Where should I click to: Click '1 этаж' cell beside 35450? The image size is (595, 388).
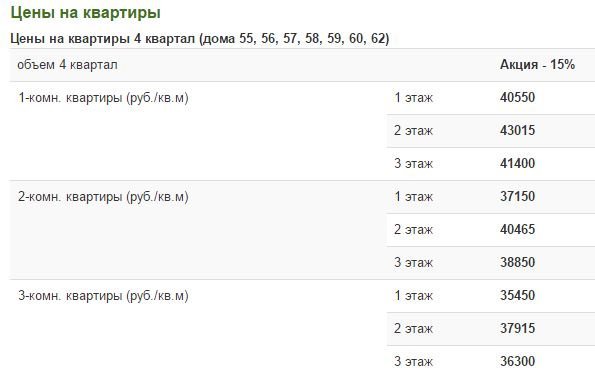click(x=413, y=295)
